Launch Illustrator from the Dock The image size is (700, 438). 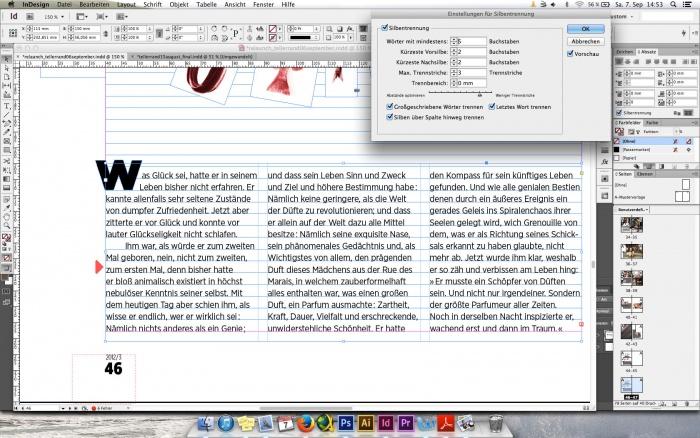(366, 422)
